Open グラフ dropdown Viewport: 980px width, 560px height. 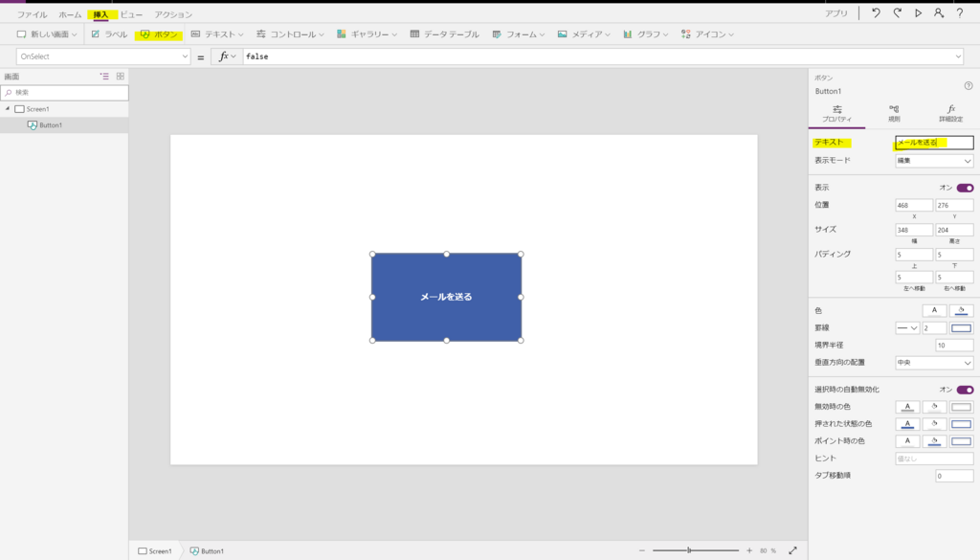[x=646, y=34]
